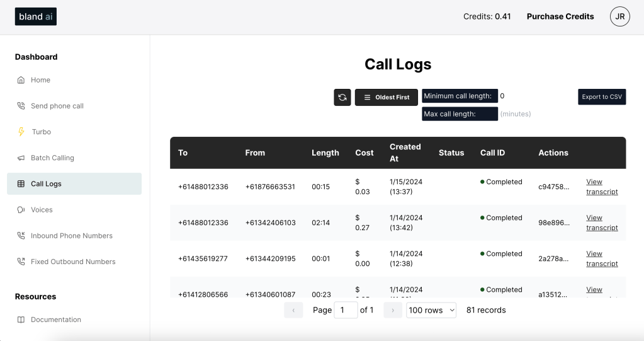Click the Send phone call icon
This screenshot has height=341, width=644.
click(x=21, y=106)
